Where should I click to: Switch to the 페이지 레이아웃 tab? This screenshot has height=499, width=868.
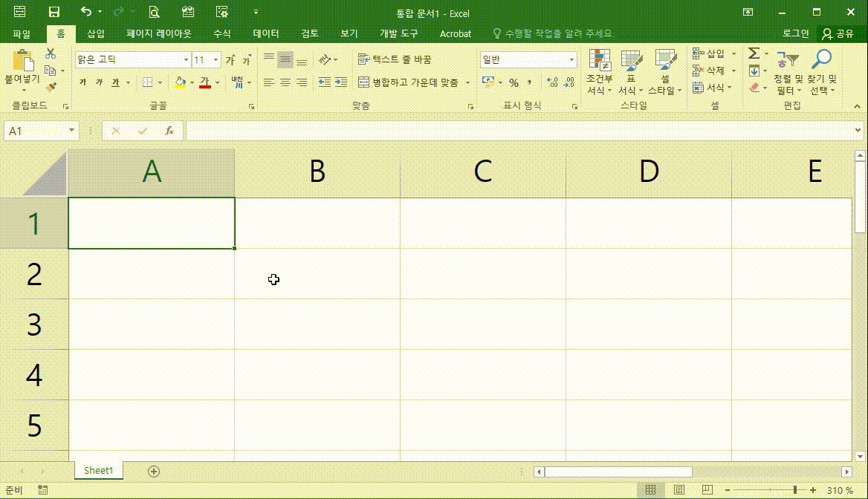[159, 33]
